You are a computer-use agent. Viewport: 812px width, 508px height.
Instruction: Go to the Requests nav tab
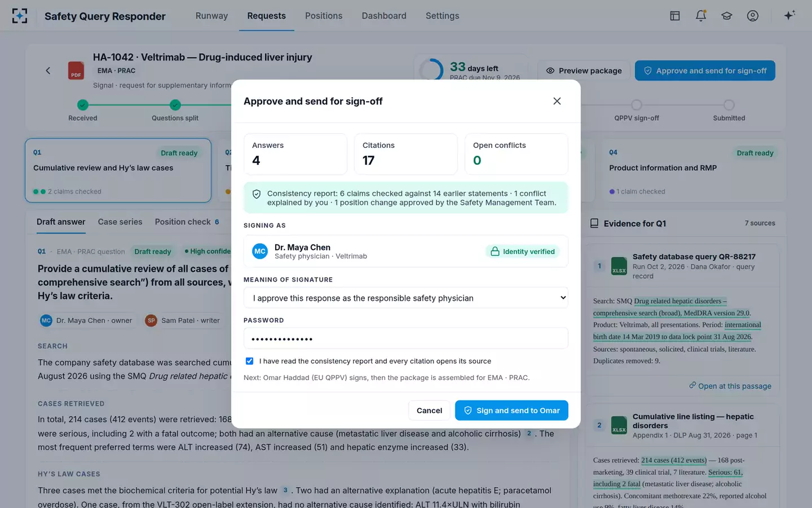pyautogui.click(x=266, y=16)
